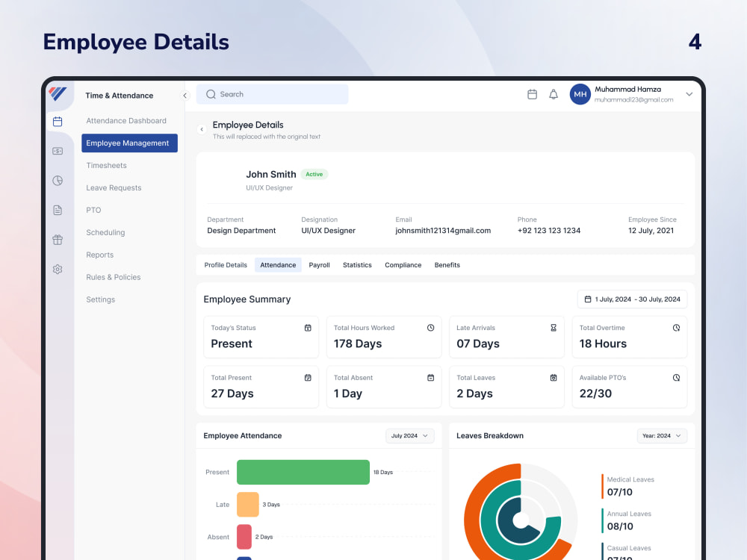The width and height of the screenshot is (747, 560).
Task: Click the 22/30 PTO value
Action: click(595, 393)
